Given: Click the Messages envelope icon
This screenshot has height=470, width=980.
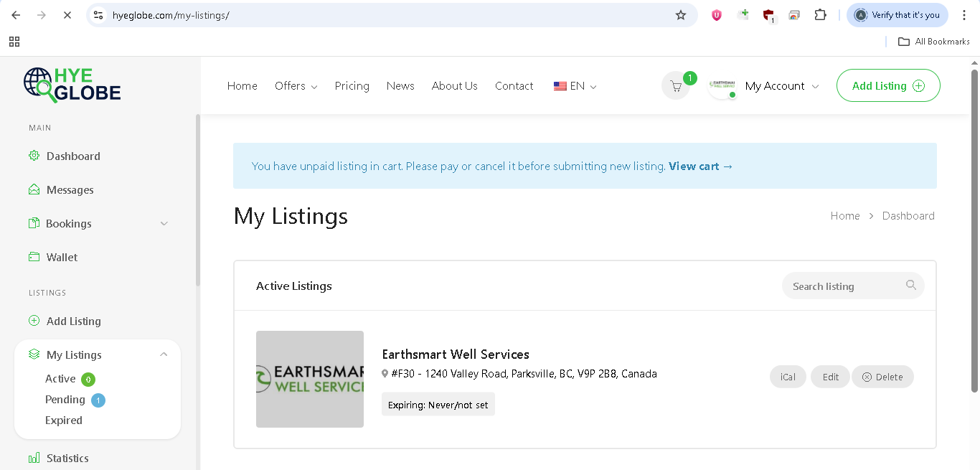Looking at the screenshot, I should click(34, 189).
